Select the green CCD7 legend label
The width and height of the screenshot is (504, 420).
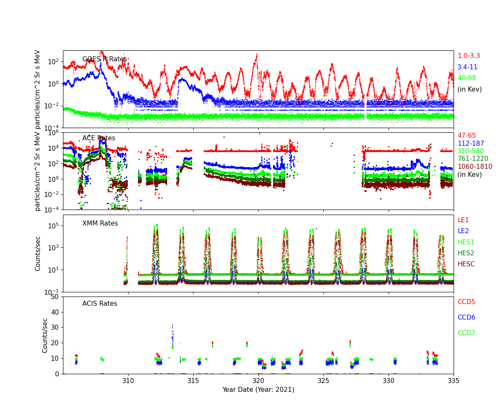click(466, 333)
